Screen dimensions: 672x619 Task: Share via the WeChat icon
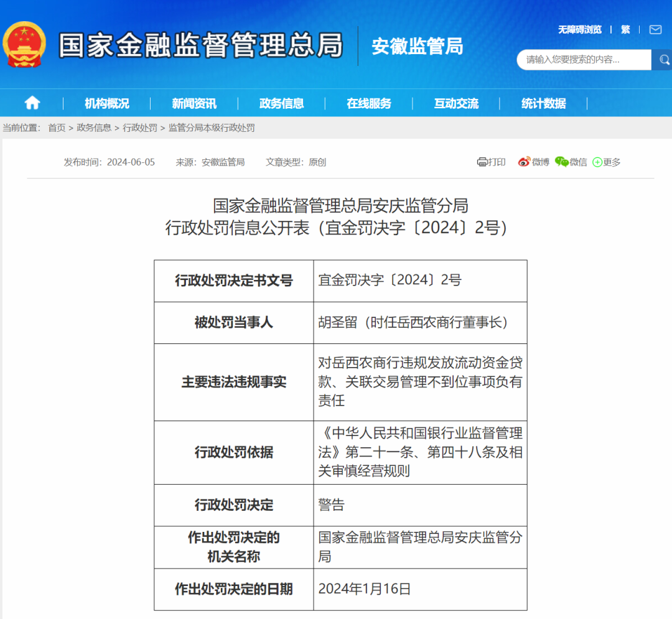561,162
